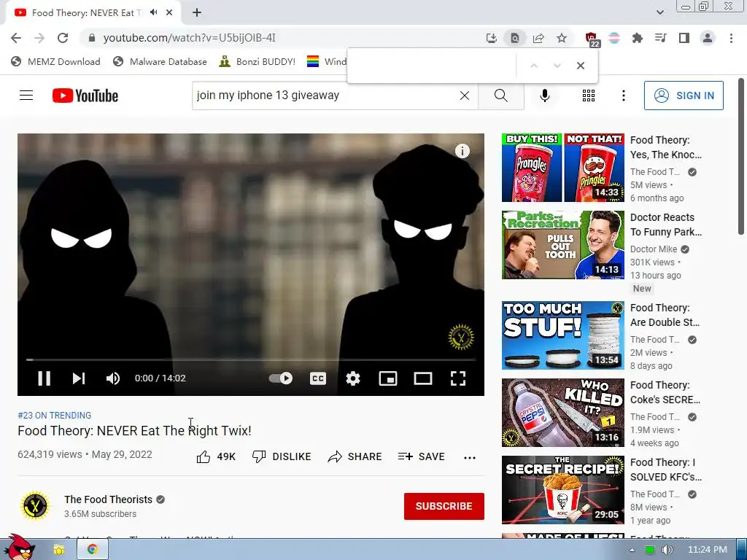Open the Extensions puzzle icon

pyautogui.click(x=637, y=38)
